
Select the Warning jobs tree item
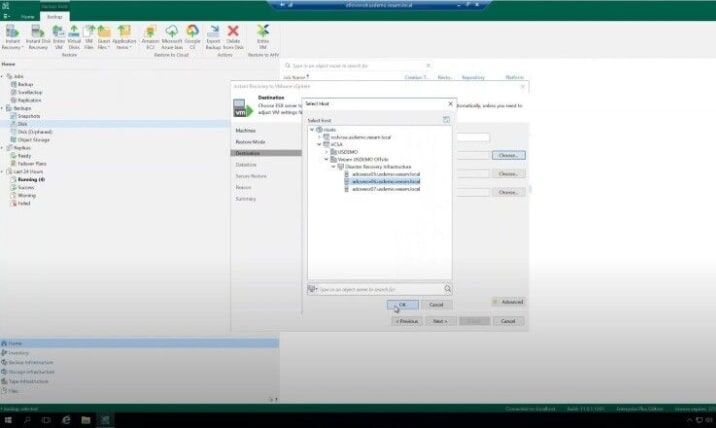26,196
